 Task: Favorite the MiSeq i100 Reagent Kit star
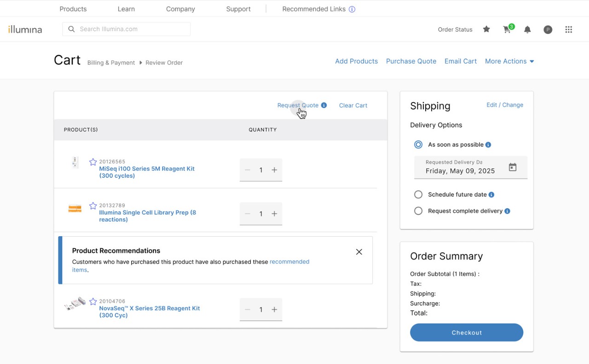pos(93,162)
